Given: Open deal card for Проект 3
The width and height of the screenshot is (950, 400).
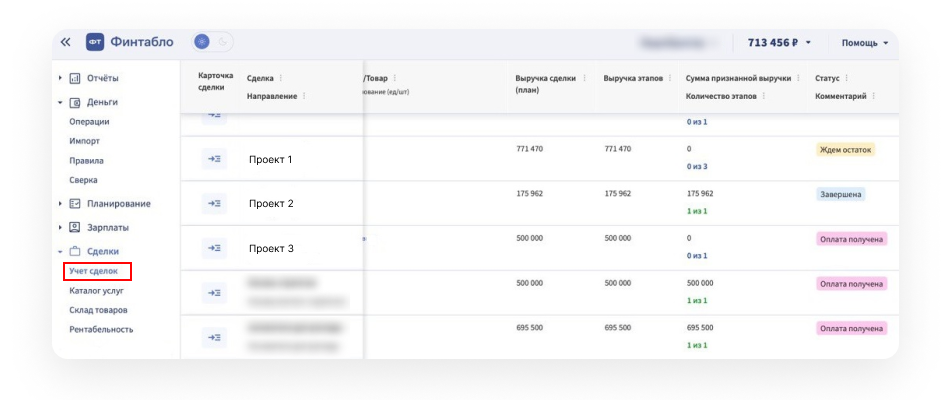Looking at the screenshot, I should tap(215, 248).
